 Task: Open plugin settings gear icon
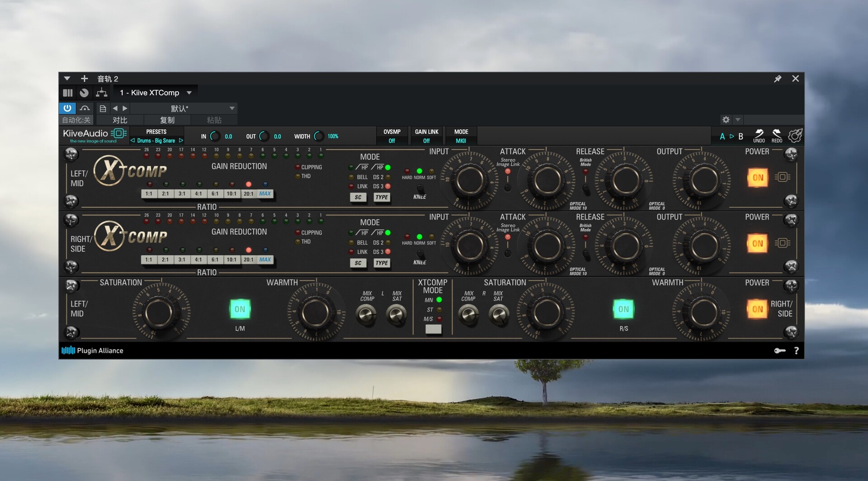[x=726, y=120]
